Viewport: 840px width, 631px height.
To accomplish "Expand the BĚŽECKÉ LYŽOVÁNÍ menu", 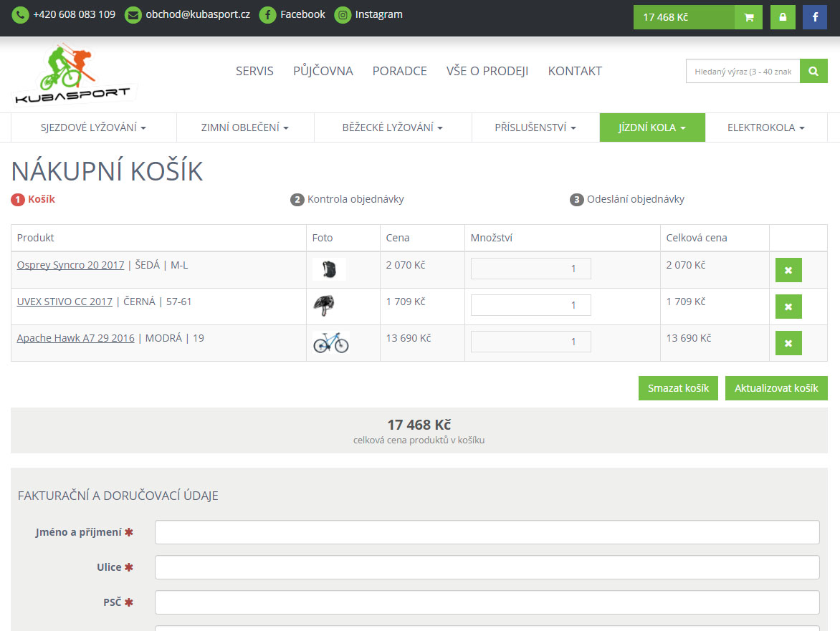I will click(393, 127).
